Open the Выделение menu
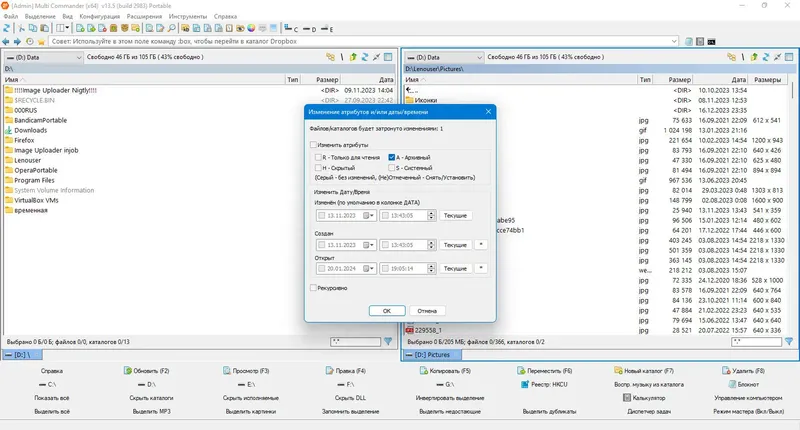The image size is (800, 430). point(40,16)
